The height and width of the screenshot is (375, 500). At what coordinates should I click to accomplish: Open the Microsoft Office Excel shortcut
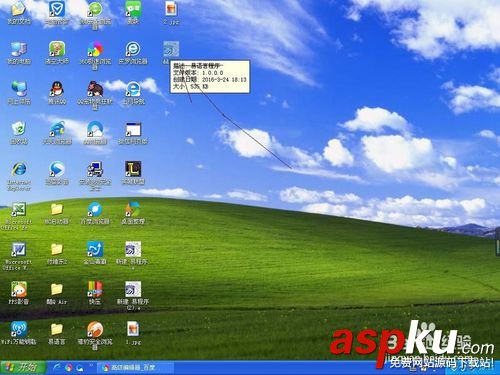pos(17,216)
